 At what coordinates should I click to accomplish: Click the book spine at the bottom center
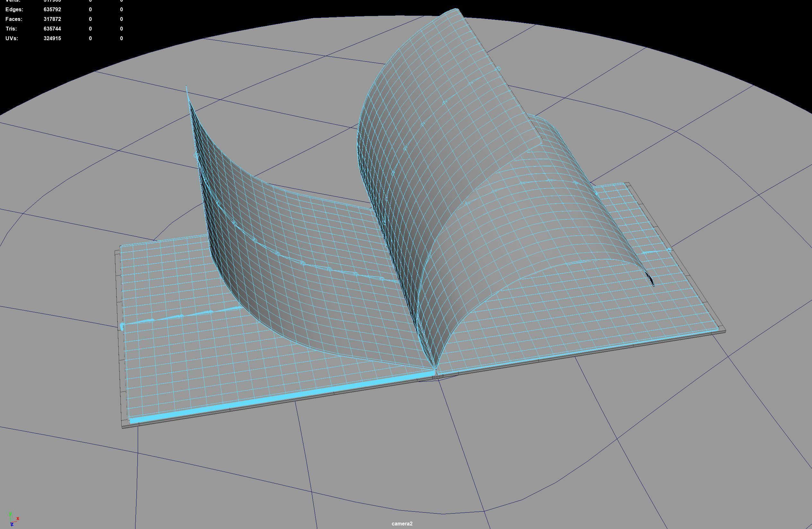coord(437,376)
